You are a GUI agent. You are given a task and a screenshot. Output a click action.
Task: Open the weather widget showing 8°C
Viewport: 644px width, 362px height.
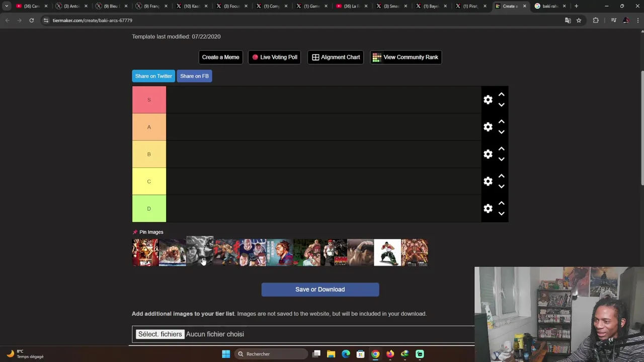pyautogui.click(x=25, y=354)
